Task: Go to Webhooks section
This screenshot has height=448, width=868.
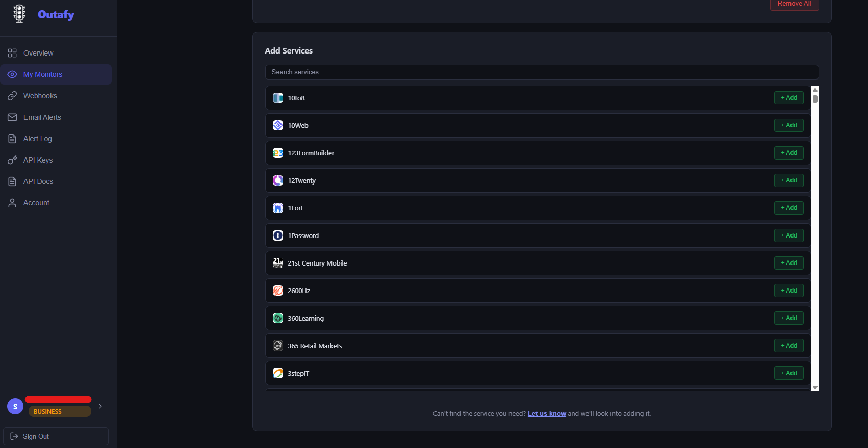Action: [56, 96]
